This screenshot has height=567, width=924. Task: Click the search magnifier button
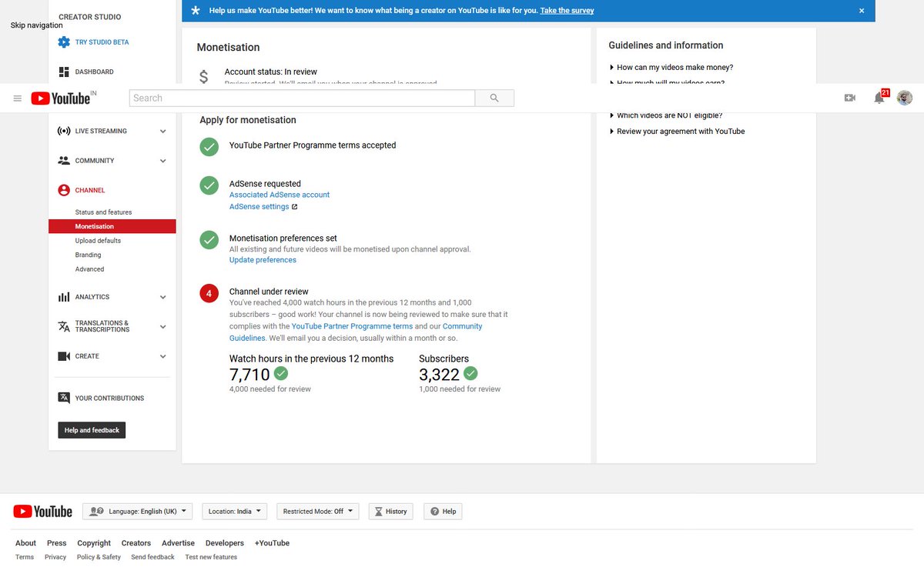click(x=494, y=98)
